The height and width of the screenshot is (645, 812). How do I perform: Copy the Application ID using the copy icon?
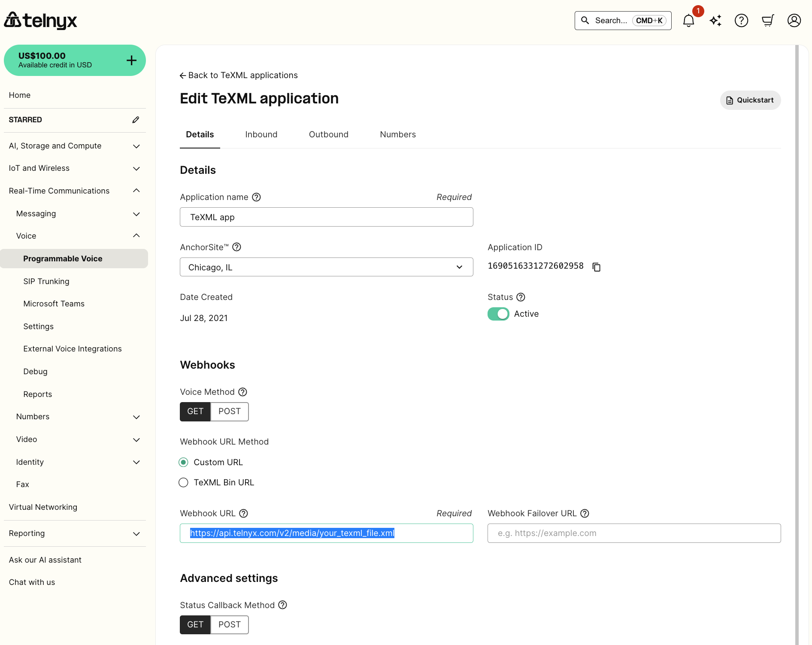point(597,266)
